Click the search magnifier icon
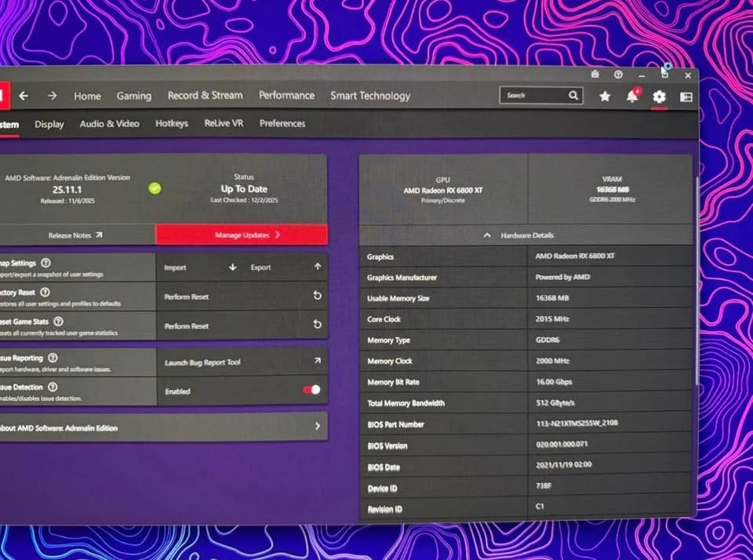This screenshot has width=753, height=560. 573,95
